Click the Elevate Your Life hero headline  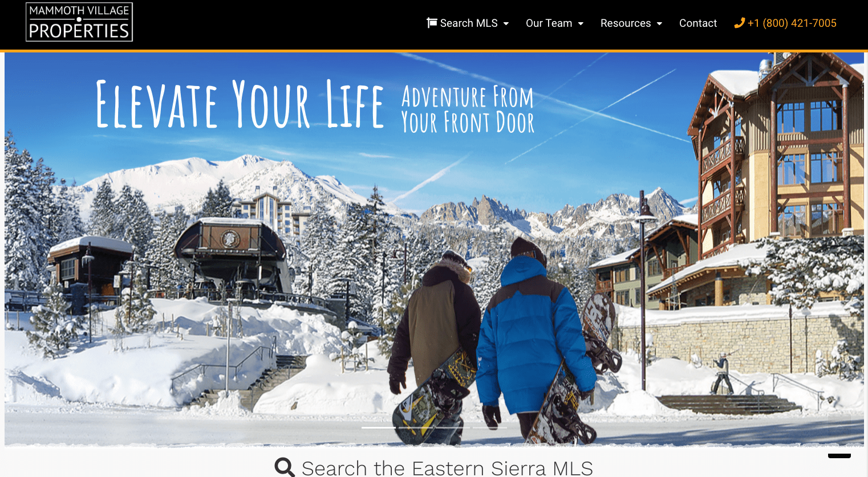point(240,104)
